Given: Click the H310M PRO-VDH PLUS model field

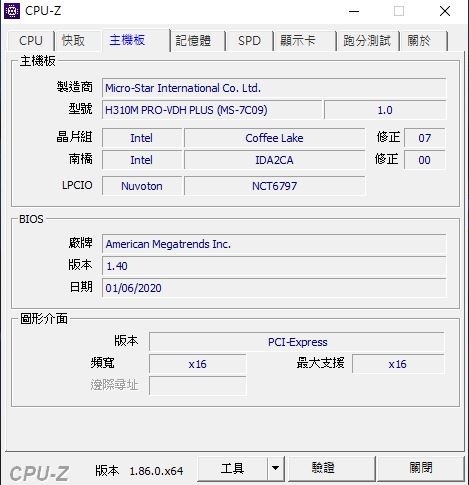Looking at the screenshot, I should [212, 110].
